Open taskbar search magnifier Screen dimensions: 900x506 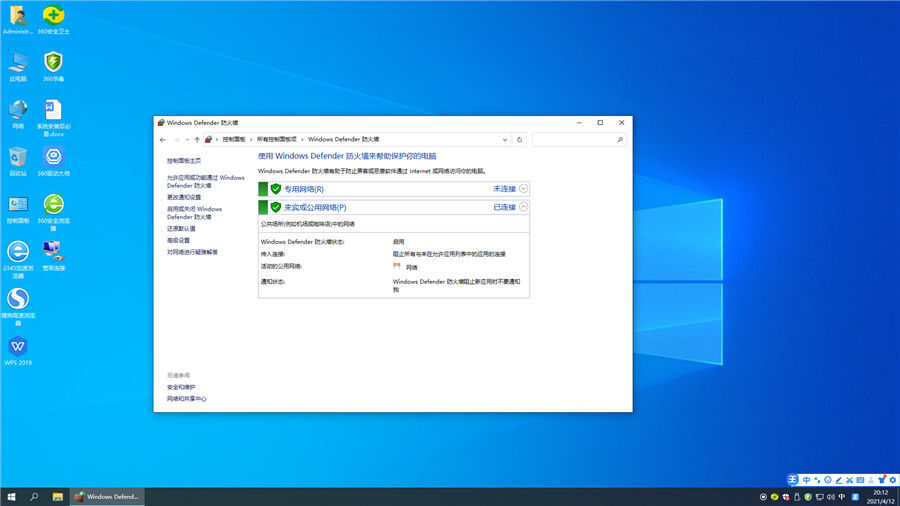(x=34, y=497)
